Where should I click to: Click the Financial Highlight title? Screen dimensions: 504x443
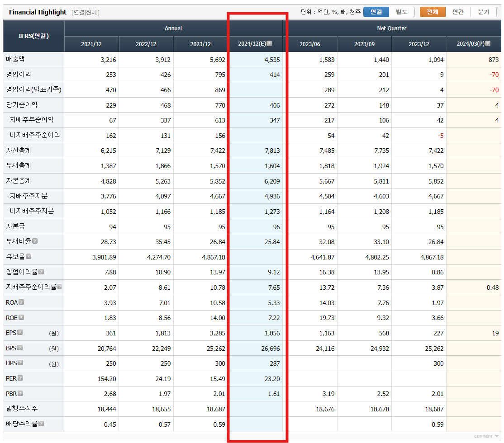[38, 12]
